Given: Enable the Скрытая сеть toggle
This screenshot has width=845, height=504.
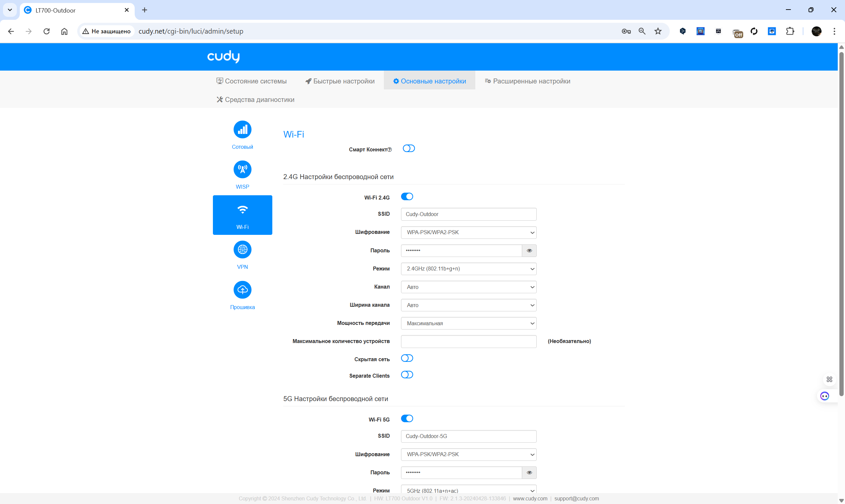Looking at the screenshot, I should click(407, 358).
